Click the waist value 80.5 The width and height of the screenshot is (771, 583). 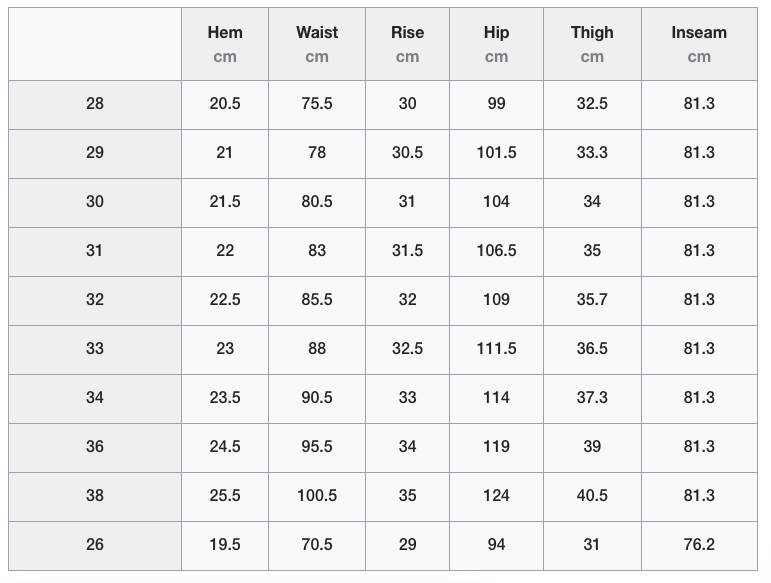tap(317, 202)
